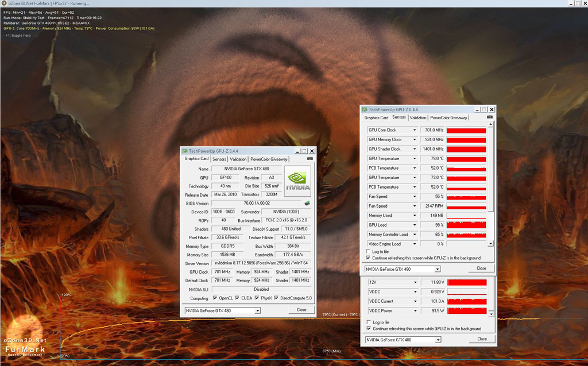The image size is (588, 366).
Task: Click the GPU-Z title bar icon of the Sensors window
Action: click(364, 109)
